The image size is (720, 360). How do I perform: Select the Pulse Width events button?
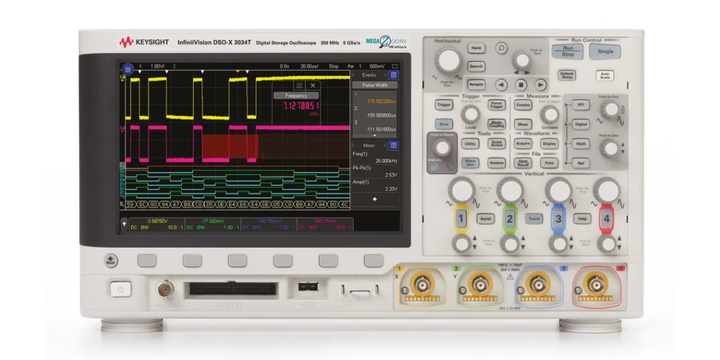coord(375,85)
